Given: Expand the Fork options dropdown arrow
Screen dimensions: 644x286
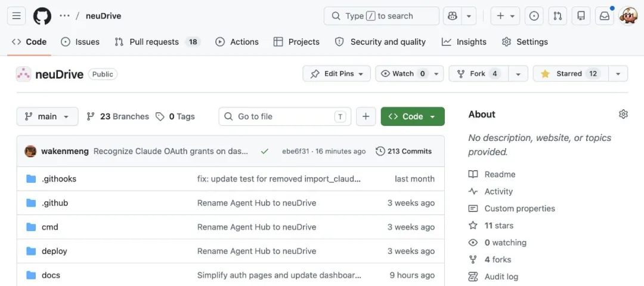Looking at the screenshot, I should pos(518,73).
